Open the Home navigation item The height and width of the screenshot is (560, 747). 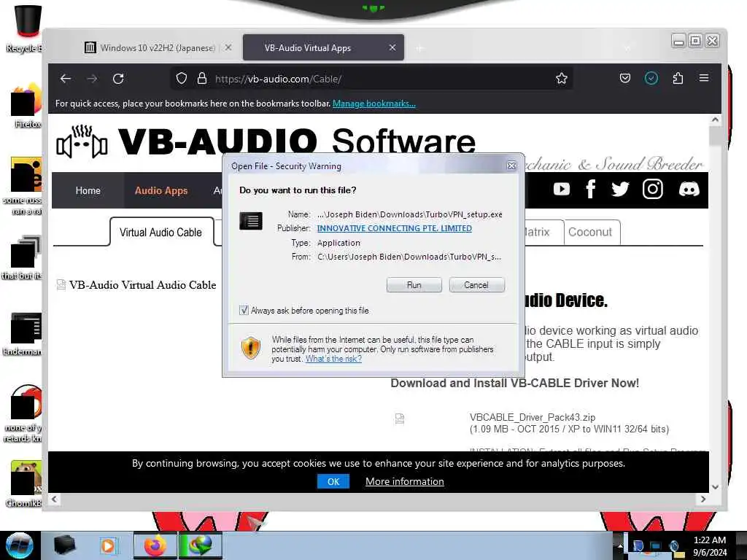point(88,190)
